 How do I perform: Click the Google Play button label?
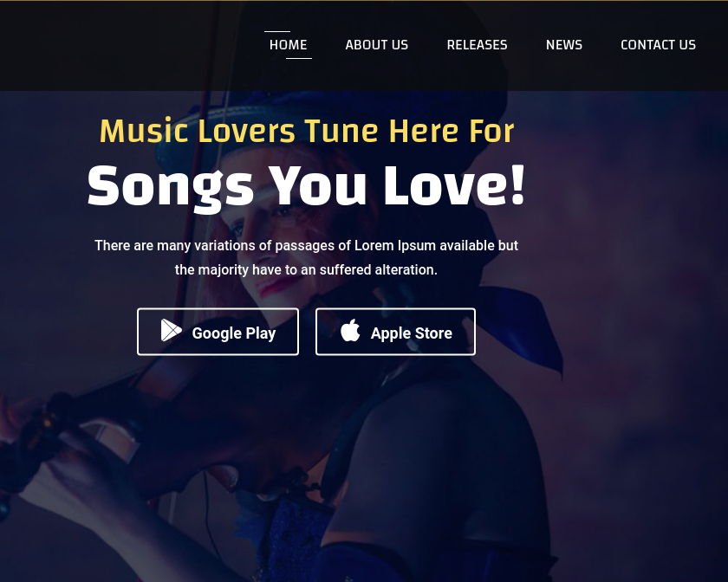(234, 333)
